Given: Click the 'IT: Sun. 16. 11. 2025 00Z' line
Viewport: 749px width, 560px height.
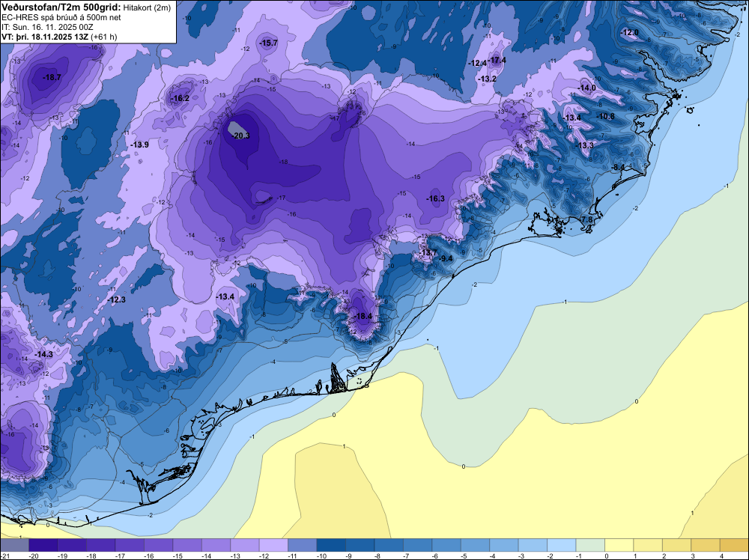Looking at the screenshot, I should (x=46, y=27).
